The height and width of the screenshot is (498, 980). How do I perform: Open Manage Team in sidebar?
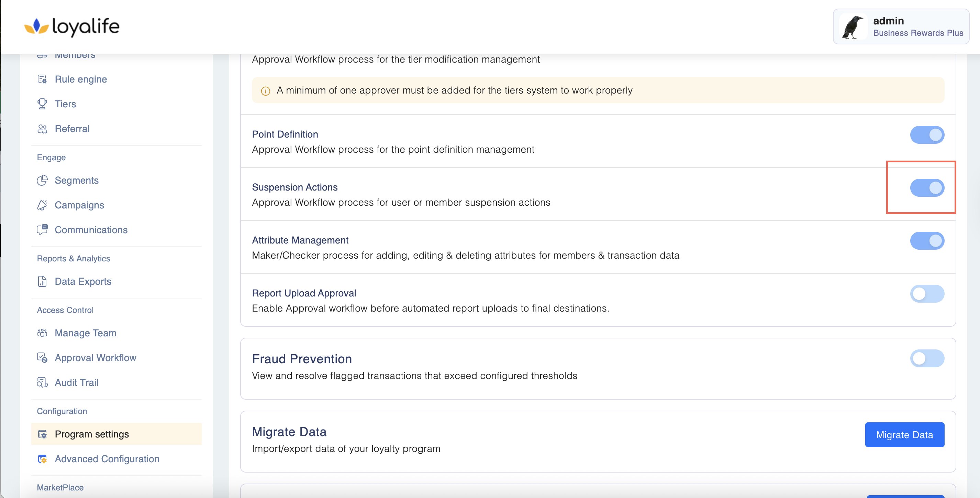pos(86,333)
